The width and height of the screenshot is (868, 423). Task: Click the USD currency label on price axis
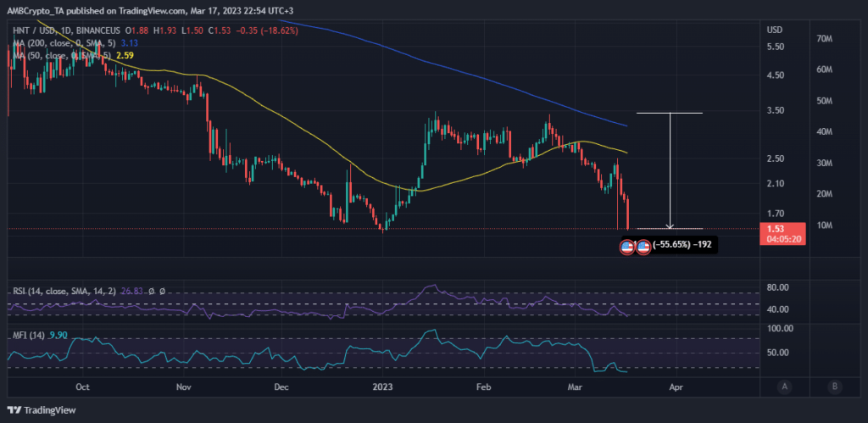(x=773, y=29)
